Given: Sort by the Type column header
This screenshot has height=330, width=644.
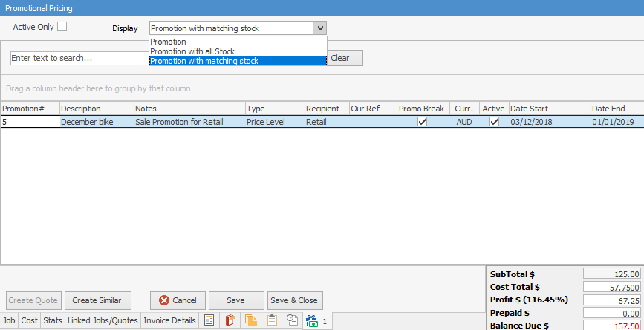Looking at the screenshot, I should pyautogui.click(x=275, y=109).
